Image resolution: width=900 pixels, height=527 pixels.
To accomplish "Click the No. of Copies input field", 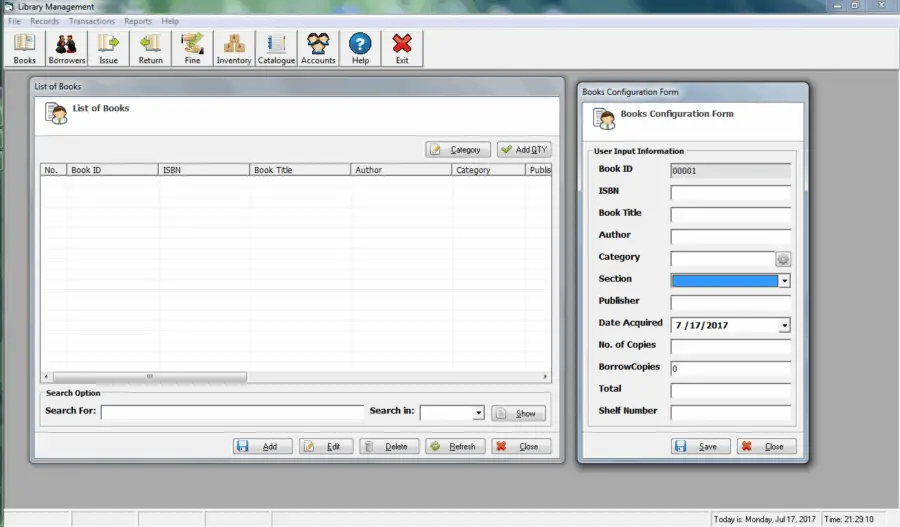I will (730, 347).
